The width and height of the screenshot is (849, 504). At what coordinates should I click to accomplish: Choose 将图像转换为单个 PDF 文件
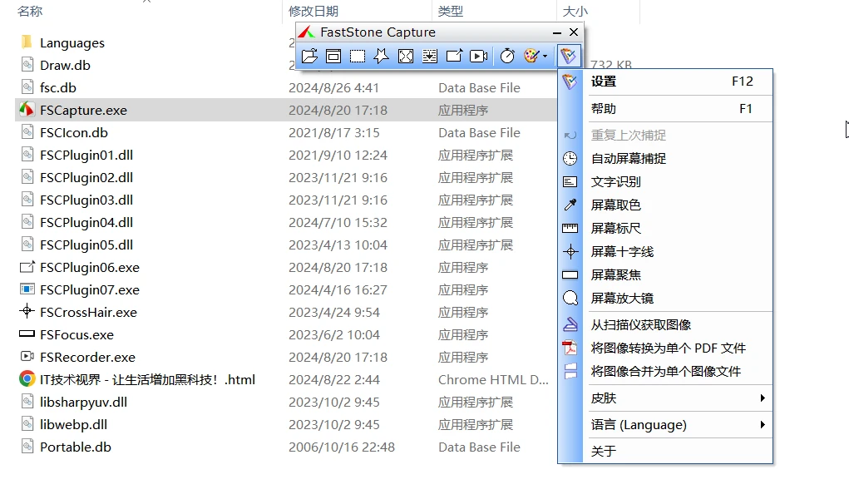(x=678, y=348)
